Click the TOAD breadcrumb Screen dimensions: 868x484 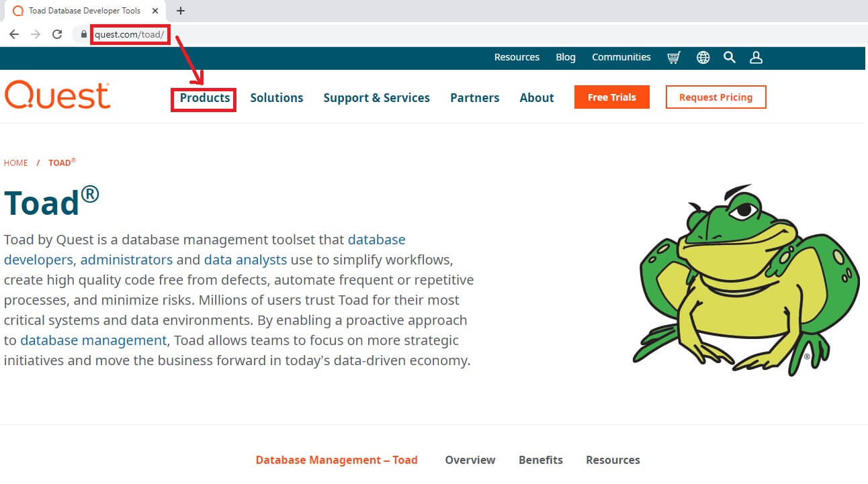pyautogui.click(x=62, y=162)
